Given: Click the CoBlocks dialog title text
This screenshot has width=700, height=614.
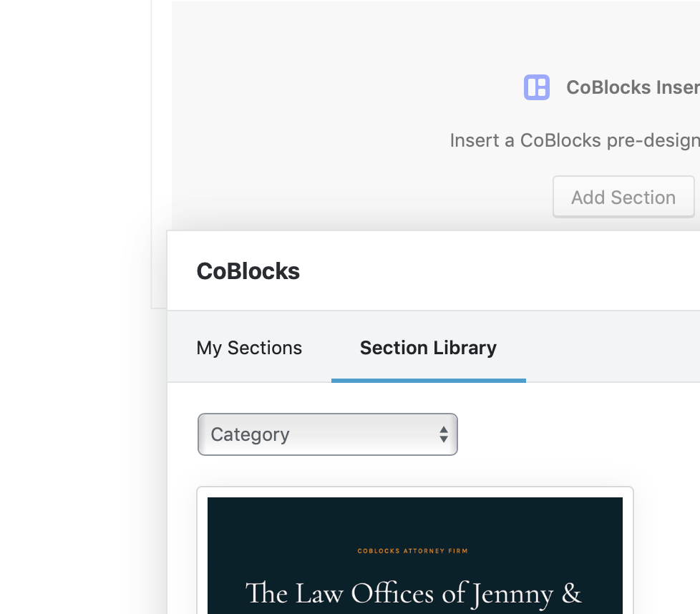Looking at the screenshot, I should point(248,271).
